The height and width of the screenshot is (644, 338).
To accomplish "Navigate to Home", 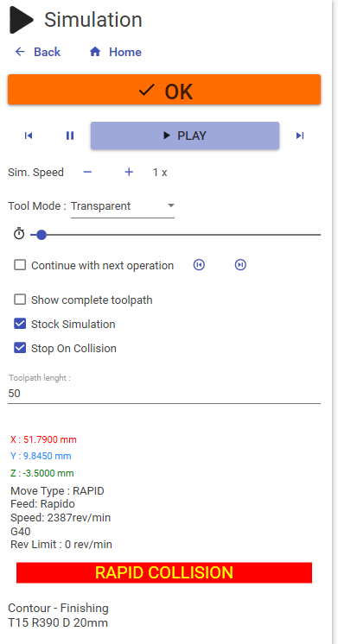I will pyautogui.click(x=116, y=52).
